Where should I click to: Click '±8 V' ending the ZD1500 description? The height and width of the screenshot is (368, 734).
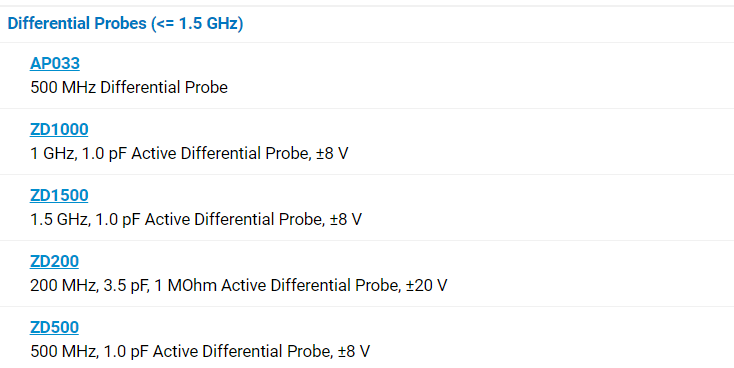click(x=345, y=220)
